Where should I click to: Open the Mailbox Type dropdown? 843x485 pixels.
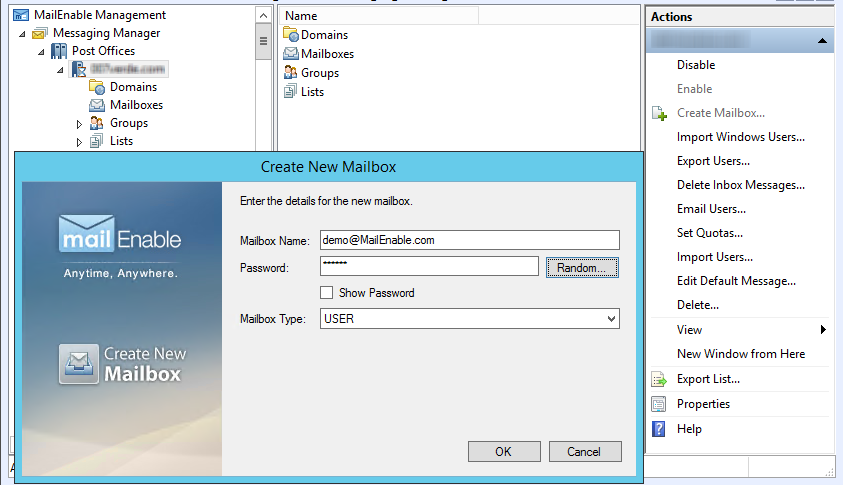[x=611, y=319]
